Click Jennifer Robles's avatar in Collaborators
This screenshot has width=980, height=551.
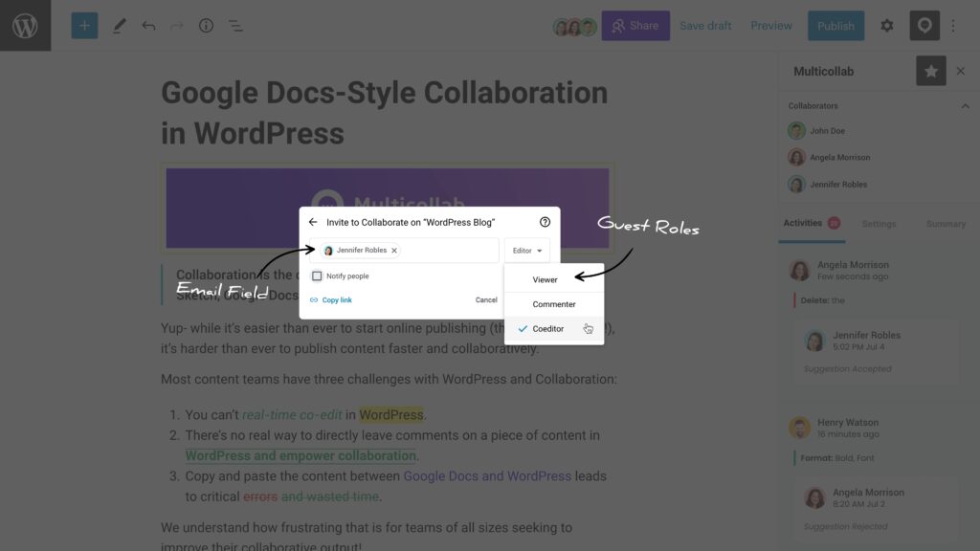coord(796,185)
